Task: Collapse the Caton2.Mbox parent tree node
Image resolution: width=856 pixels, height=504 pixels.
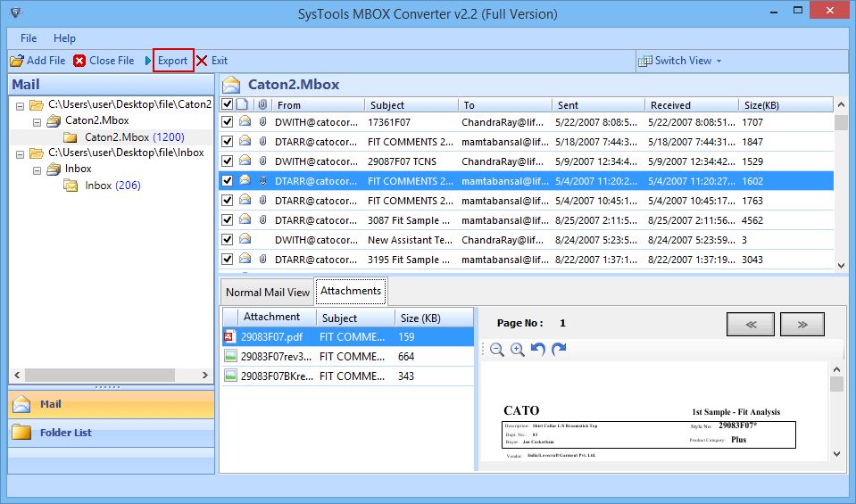Action: click(x=37, y=122)
